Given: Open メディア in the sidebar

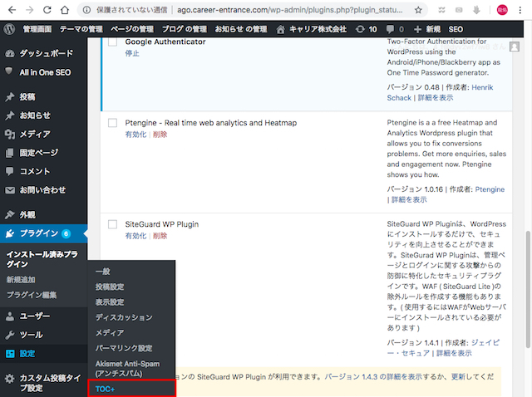Looking at the screenshot, I should coord(35,134).
